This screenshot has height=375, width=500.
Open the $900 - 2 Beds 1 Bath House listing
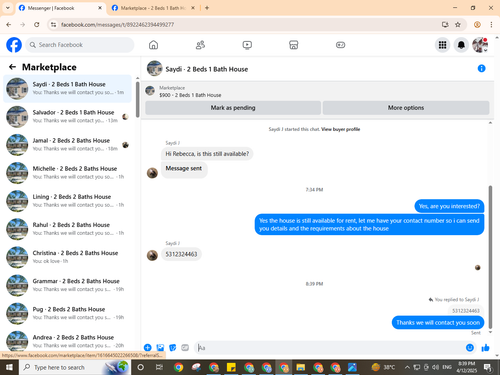pyautogui.click(x=190, y=95)
